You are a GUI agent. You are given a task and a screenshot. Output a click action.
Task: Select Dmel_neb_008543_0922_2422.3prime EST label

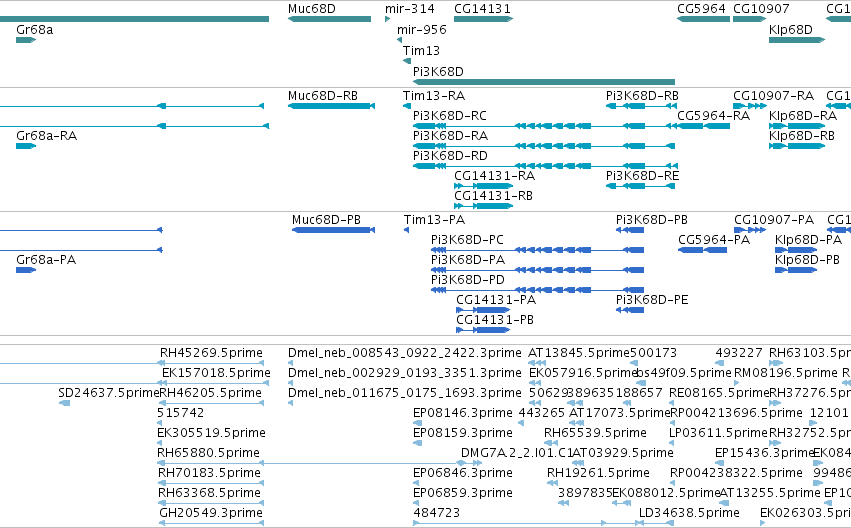[x=405, y=353]
